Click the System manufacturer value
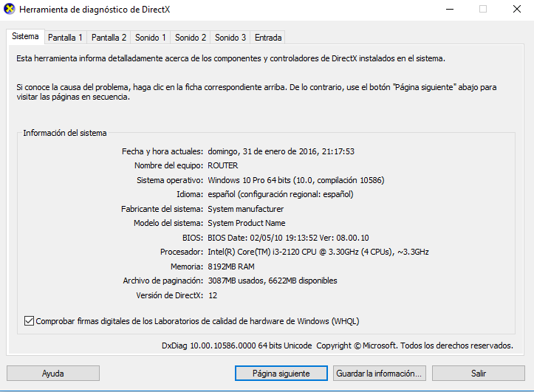This screenshot has width=534, height=392. (245, 209)
